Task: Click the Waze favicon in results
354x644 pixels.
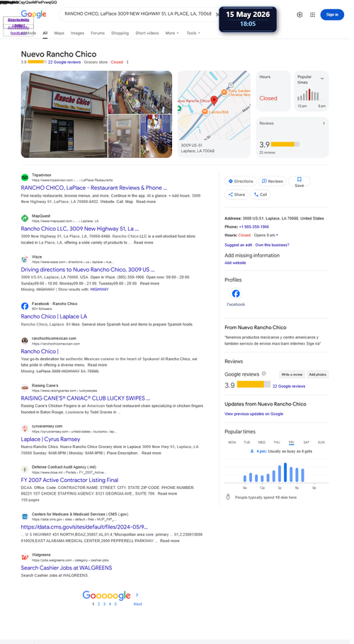Action: [25, 259]
